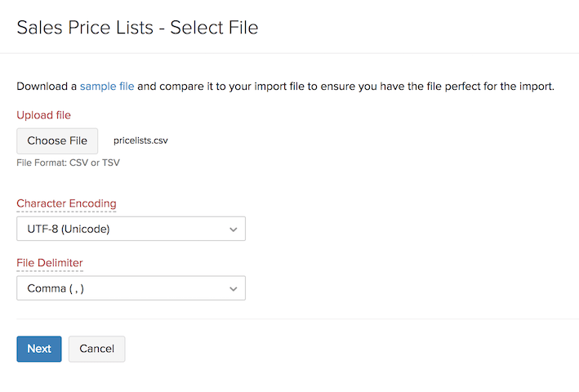This screenshot has width=579, height=392.
Task: Click the chevron arrow in Comma dropdown
Action: [234, 289]
